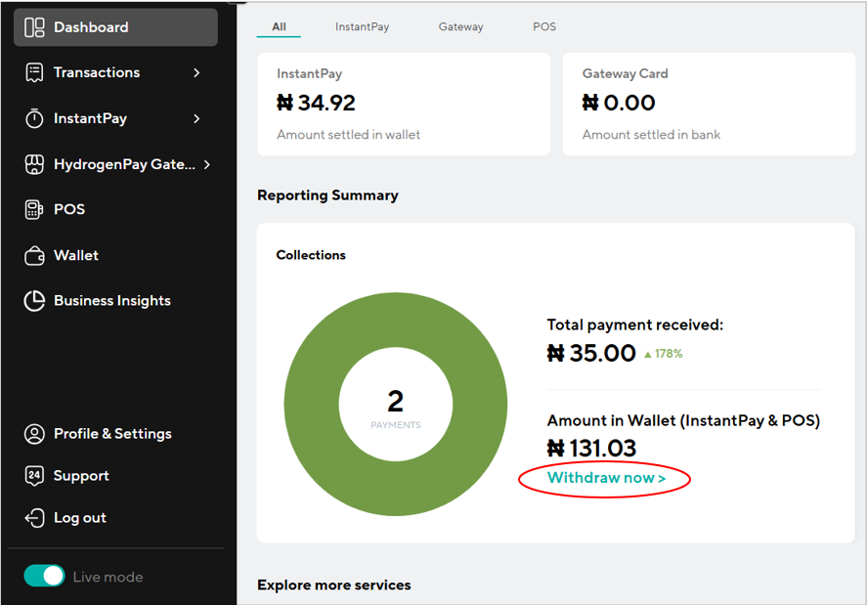Click the HydrogenPay Gateway storefront icon
The height and width of the screenshot is (605, 868).
point(34,164)
